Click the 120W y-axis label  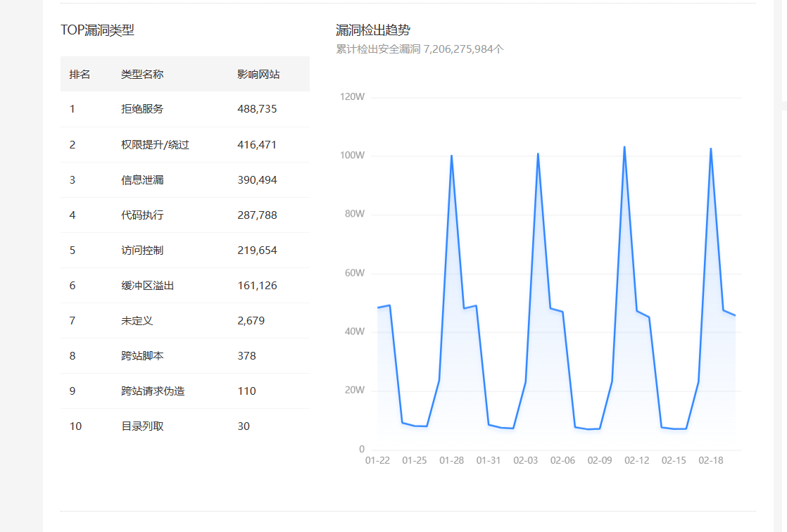[353, 96]
